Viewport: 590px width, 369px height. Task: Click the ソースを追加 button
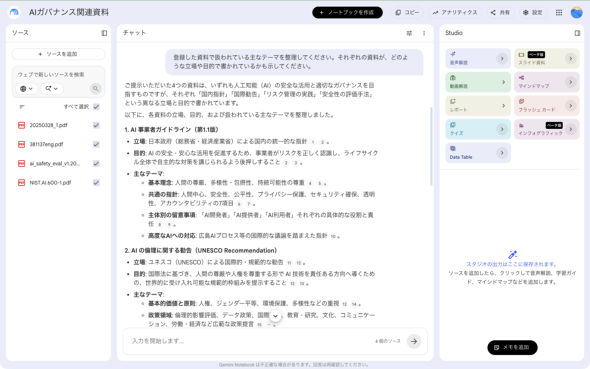coord(58,54)
